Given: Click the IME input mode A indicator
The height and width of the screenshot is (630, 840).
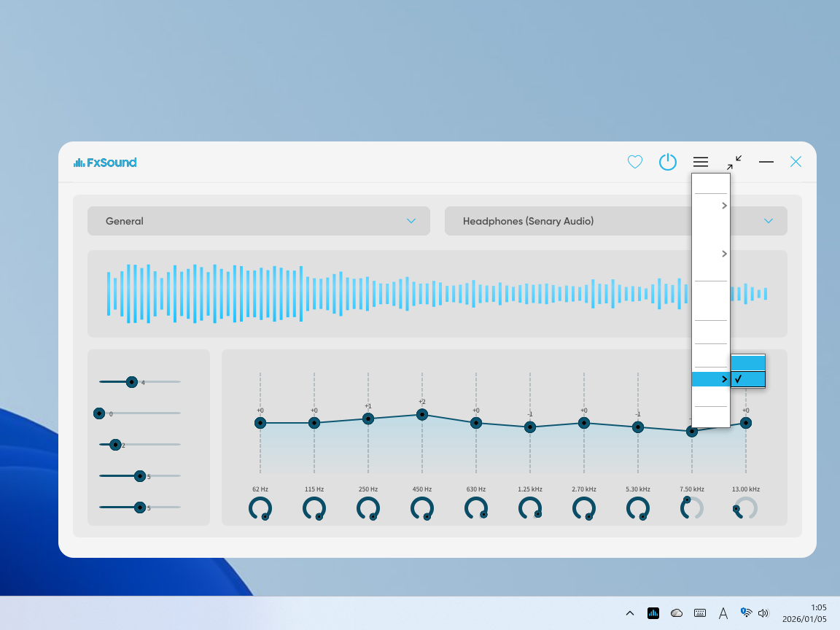Looking at the screenshot, I should coord(723,613).
